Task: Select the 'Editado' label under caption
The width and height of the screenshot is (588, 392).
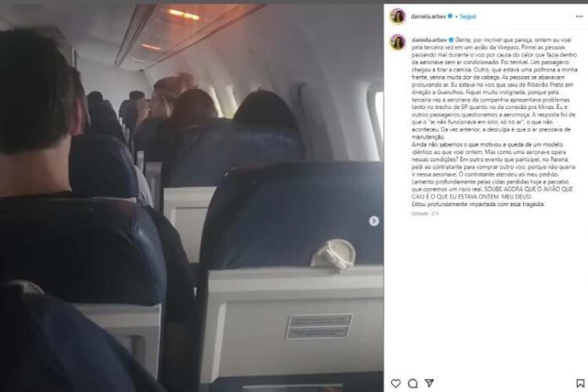Action: pyautogui.click(x=420, y=214)
